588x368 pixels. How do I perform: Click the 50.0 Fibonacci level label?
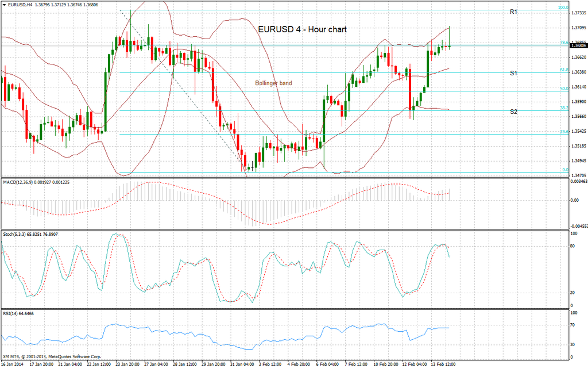(563, 89)
